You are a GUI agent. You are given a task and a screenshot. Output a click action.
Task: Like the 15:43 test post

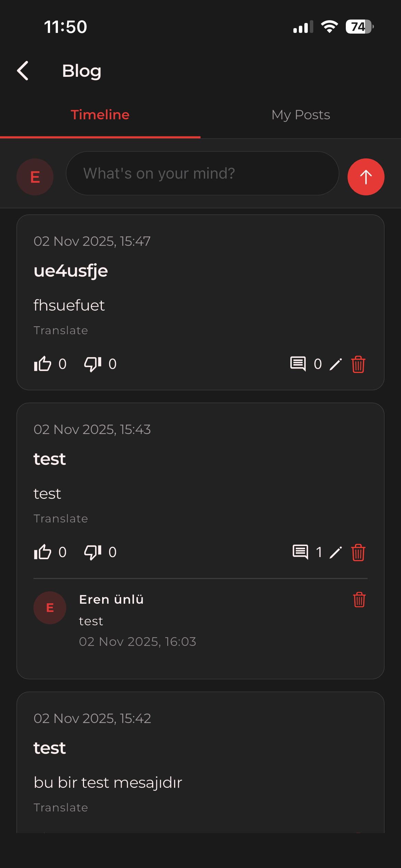point(43,552)
